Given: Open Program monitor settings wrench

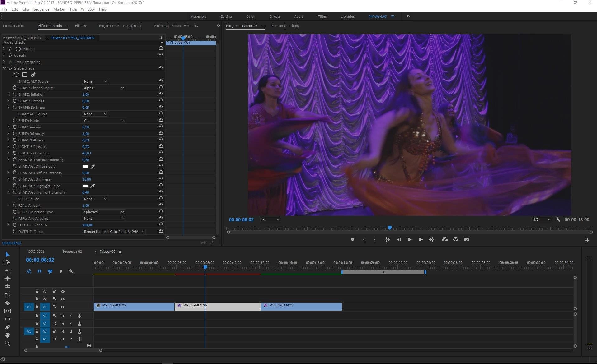Looking at the screenshot, I should (558, 219).
